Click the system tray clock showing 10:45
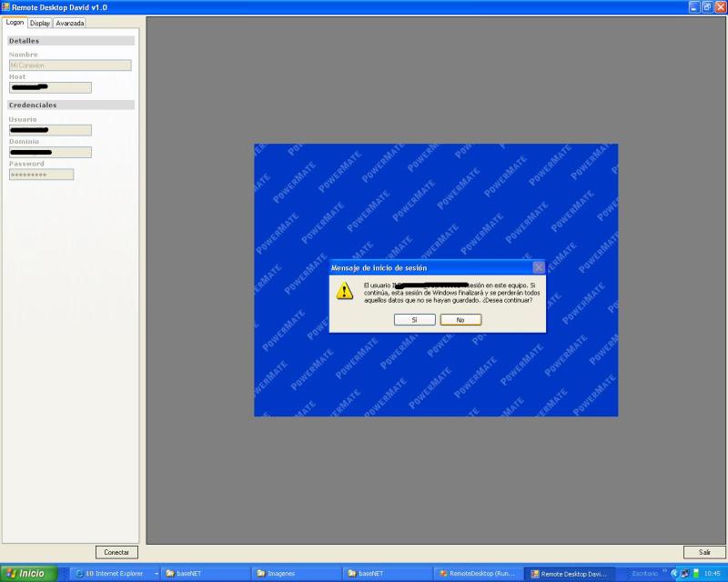This screenshot has width=728, height=582. click(713, 574)
